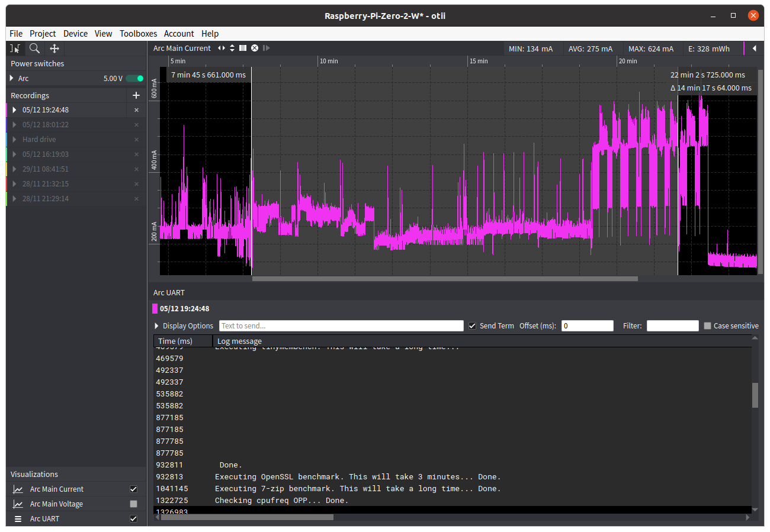Screen dimensions: 770x532
Task: Click the UART recording magenta color swatch
Action: point(155,308)
